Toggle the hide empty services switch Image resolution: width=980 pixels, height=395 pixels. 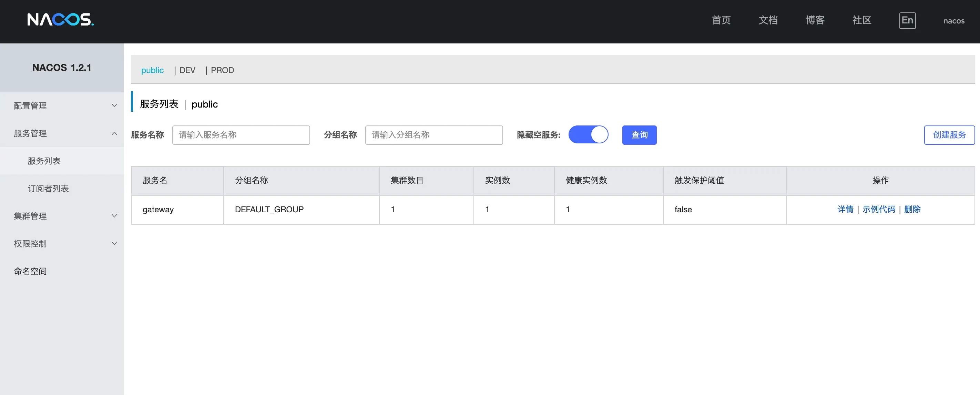pos(588,135)
